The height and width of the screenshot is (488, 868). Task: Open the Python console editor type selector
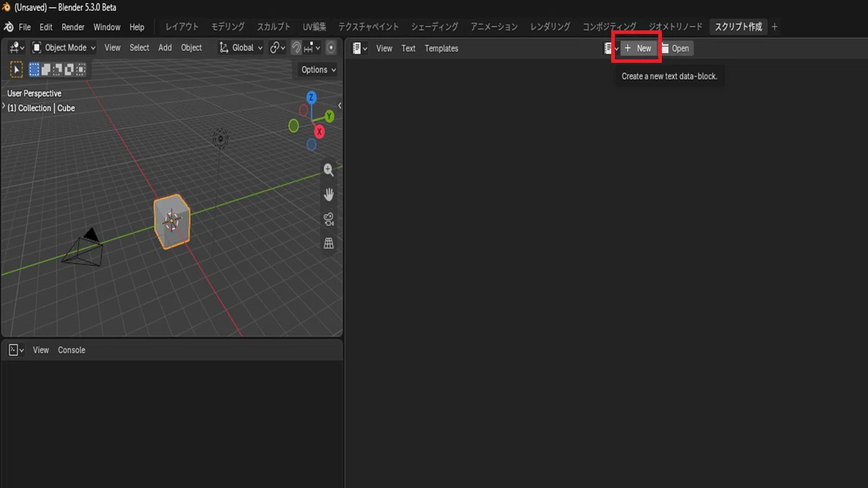click(x=17, y=350)
